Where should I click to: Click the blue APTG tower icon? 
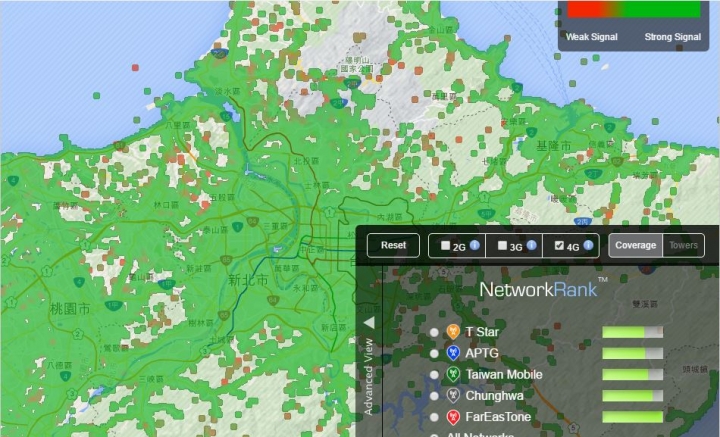click(x=453, y=353)
